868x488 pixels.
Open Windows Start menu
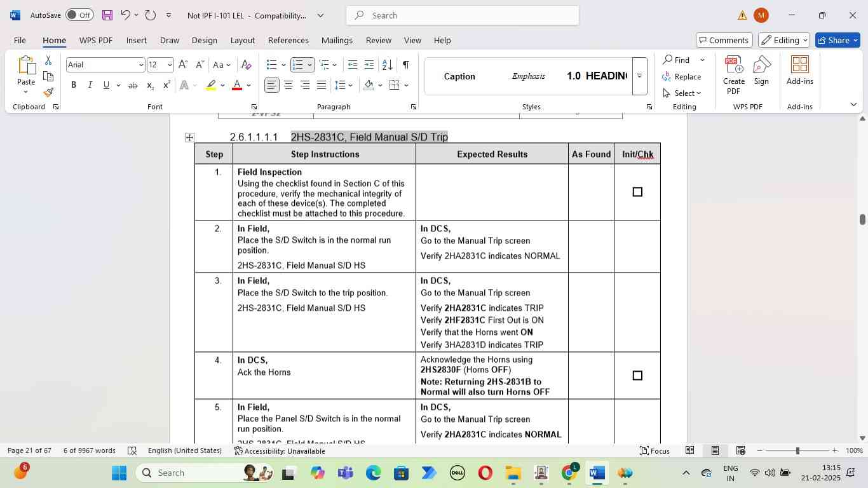(119, 473)
